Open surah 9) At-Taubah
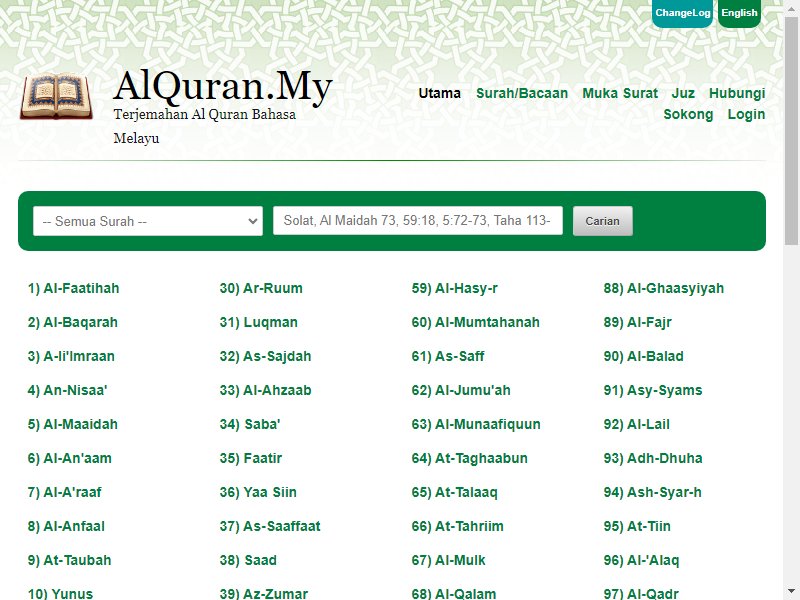 click(69, 560)
